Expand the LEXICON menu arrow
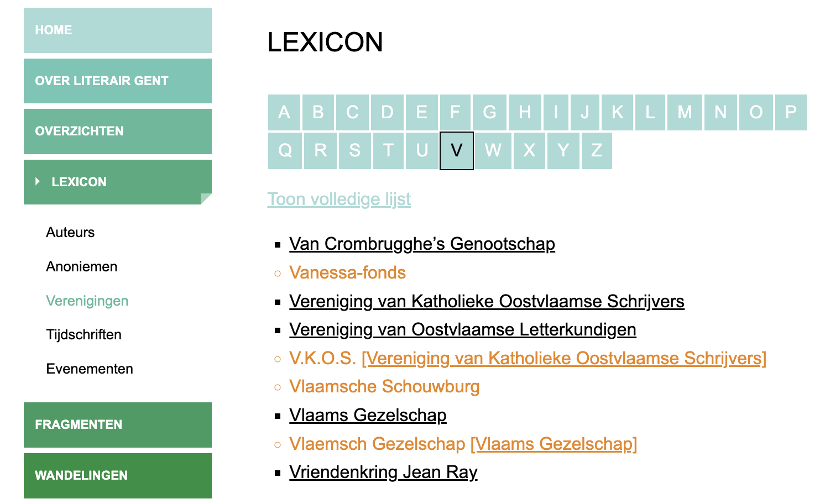 [x=38, y=181]
